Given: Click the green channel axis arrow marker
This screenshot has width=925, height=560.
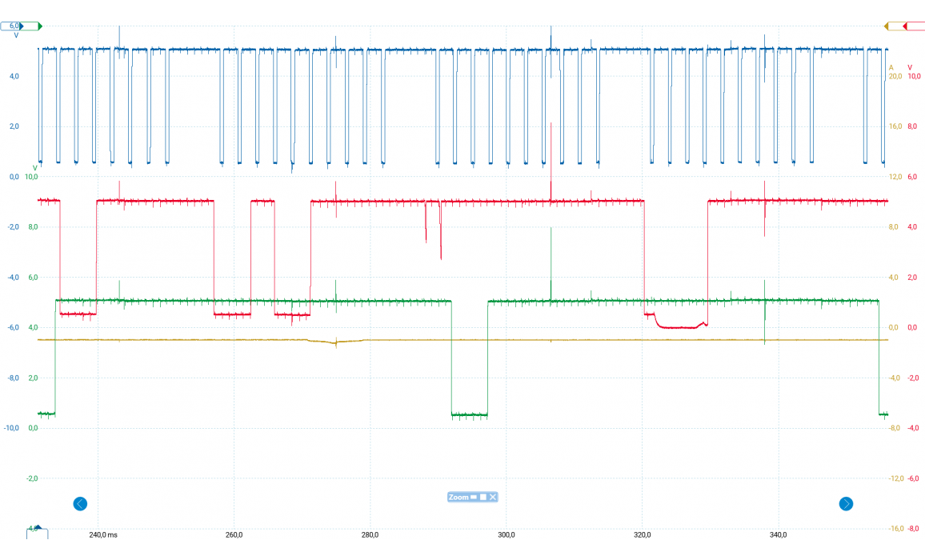Looking at the screenshot, I should click(39, 26).
